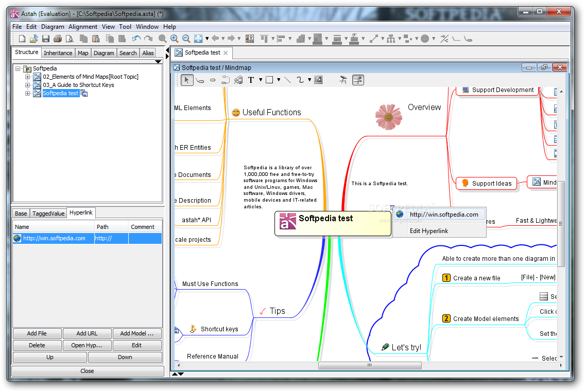Collapse the Softpedia project tree node
585x392 pixels.
[18, 68]
